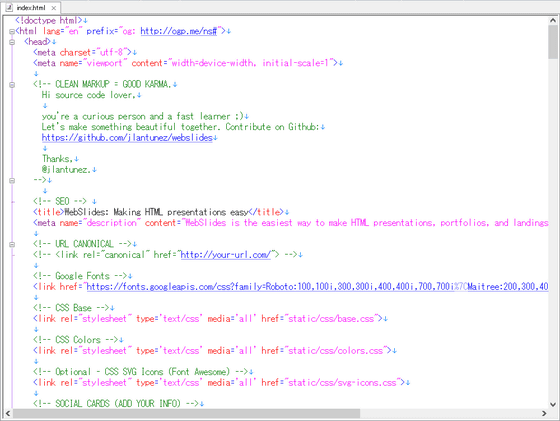The height and width of the screenshot is (421, 560).
Task: Select the index.html tab
Action: (x=31, y=7)
